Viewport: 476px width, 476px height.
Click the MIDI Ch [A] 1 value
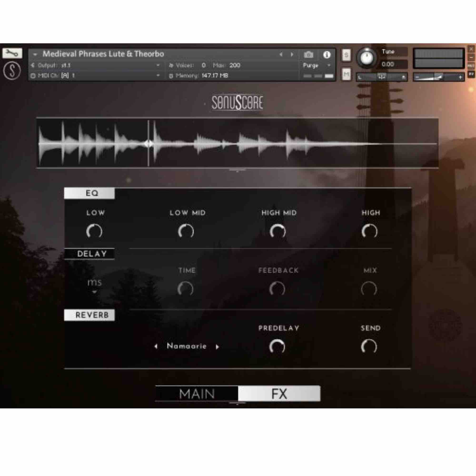pyautogui.click(x=68, y=76)
